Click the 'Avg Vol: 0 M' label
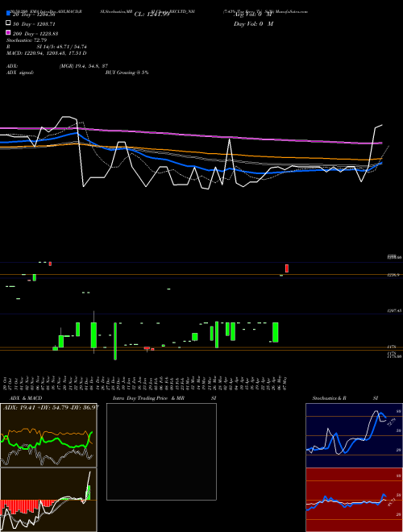Viewport: 403px width, 532px height. pos(253,15)
